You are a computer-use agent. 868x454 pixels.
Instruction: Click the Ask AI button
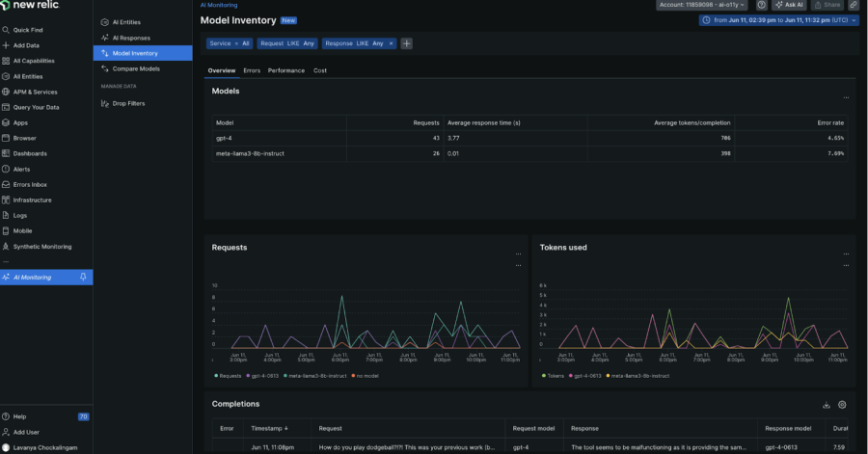click(x=788, y=5)
